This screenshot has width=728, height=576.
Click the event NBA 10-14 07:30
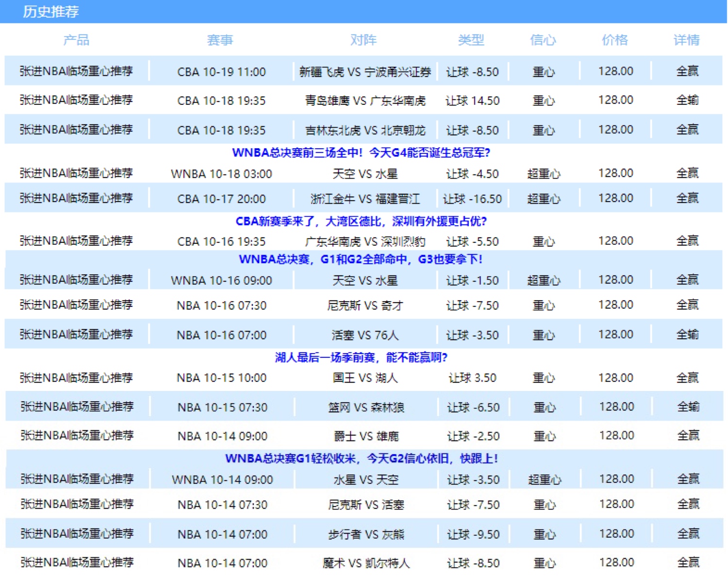click(222, 505)
